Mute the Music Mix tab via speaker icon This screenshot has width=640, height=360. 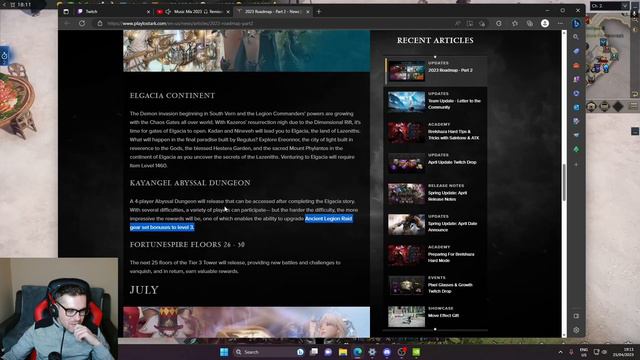pos(168,12)
